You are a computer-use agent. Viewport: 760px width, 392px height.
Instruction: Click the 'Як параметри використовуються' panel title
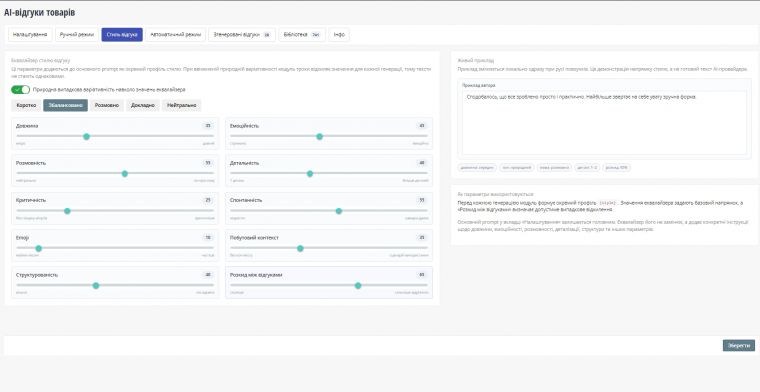click(x=495, y=194)
